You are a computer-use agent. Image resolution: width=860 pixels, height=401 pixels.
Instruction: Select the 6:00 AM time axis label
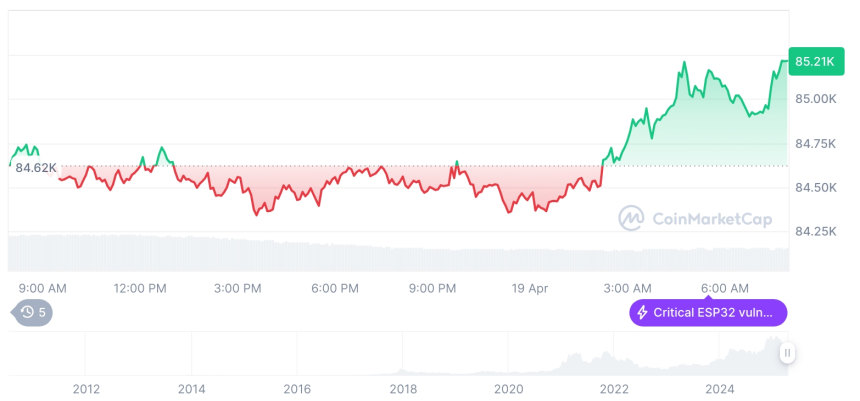click(725, 288)
